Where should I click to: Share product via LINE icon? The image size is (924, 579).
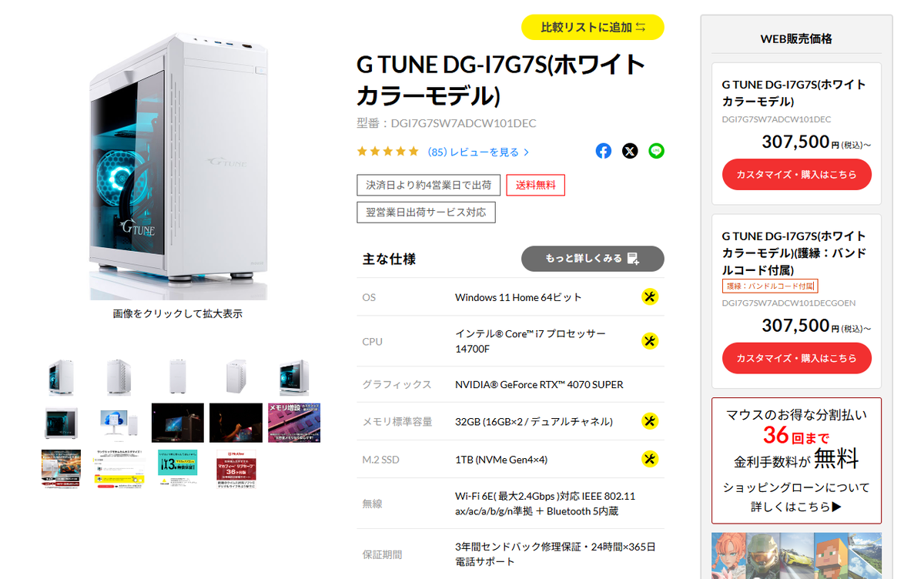[656, 151]
